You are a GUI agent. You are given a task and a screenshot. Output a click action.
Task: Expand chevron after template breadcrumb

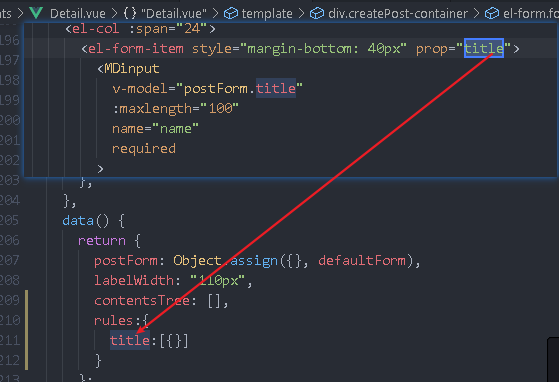pyautogui.click(x=301, y=14)
